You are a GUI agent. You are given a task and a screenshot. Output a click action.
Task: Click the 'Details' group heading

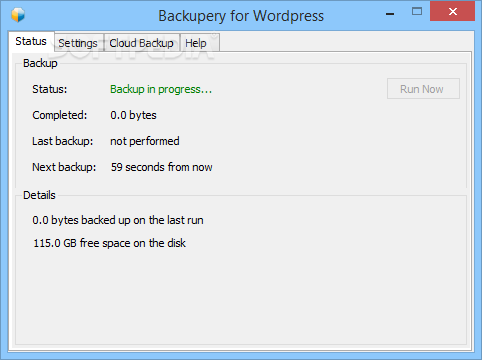[39, 195]
